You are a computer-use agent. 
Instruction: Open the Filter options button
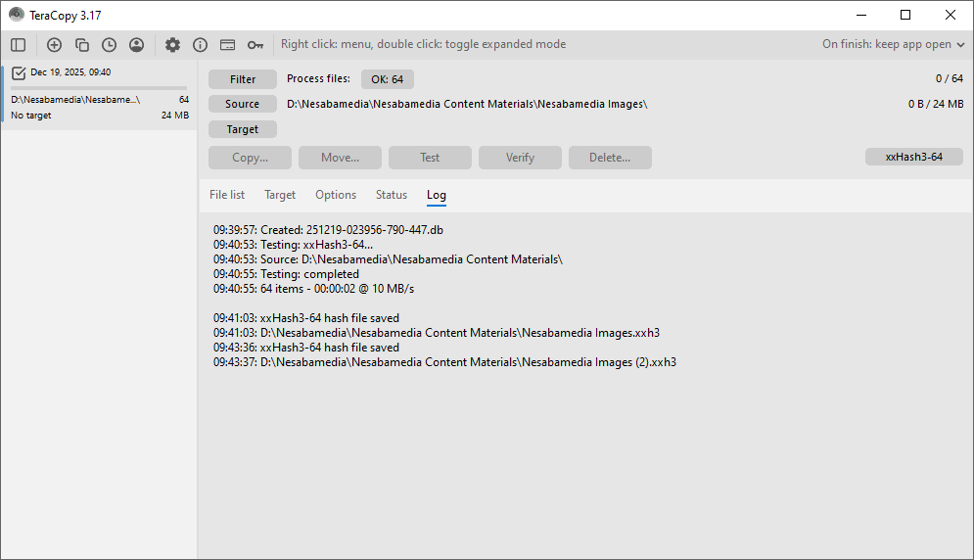pyautogui.click(x=243, y=79)
